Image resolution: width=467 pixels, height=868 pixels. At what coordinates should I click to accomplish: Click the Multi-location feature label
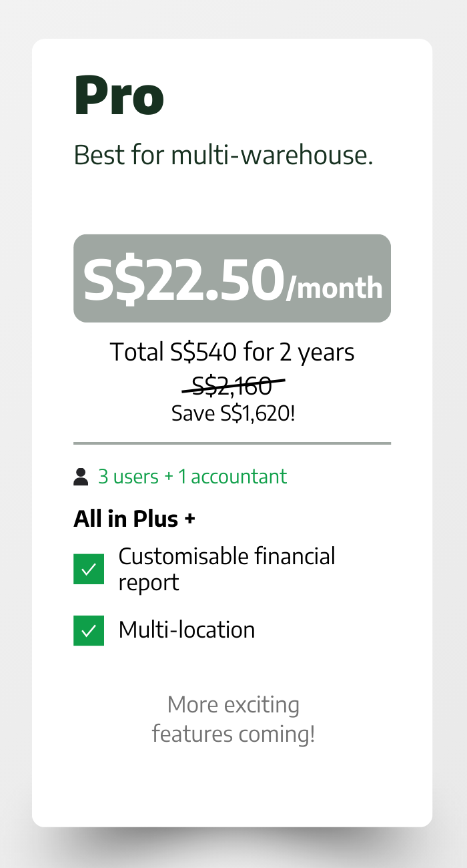[187, 630]
